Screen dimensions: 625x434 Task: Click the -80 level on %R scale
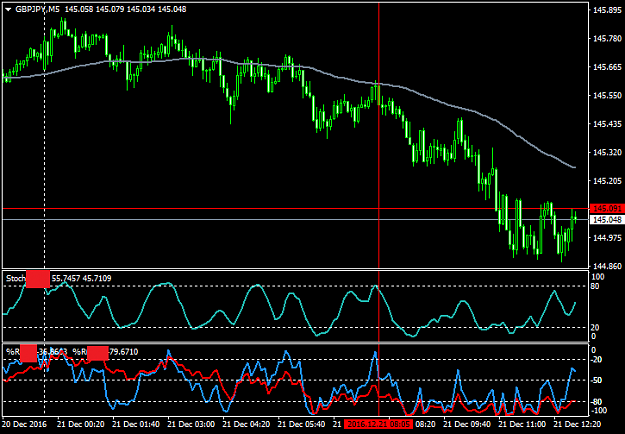pos(597,401)
